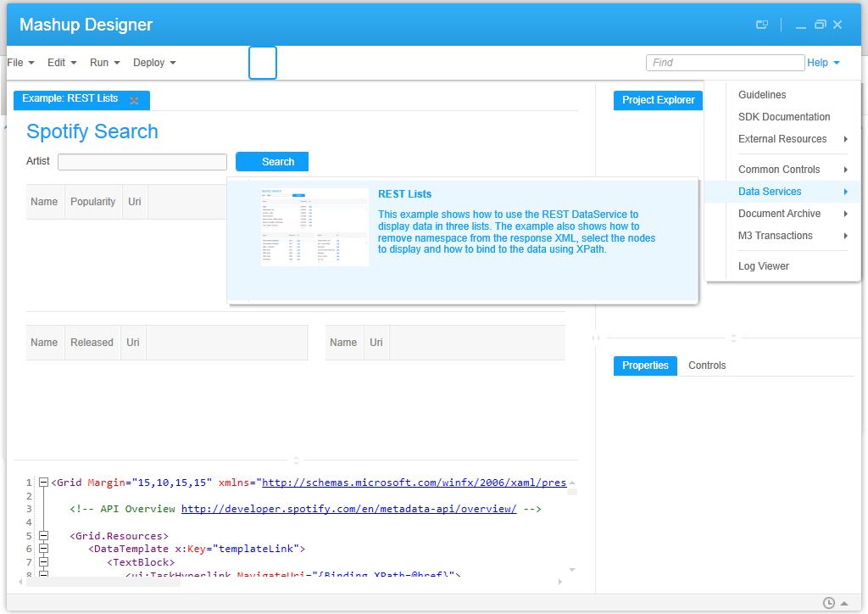Collapse the Grid.Resources node on line 5
The height and width of the screenshot is (614, 868).
click(43, 536)
